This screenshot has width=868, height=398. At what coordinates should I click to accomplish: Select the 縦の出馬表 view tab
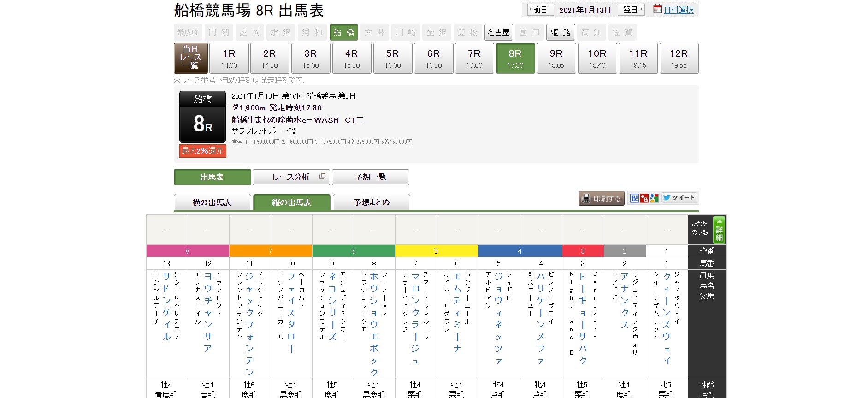point(292,202)
